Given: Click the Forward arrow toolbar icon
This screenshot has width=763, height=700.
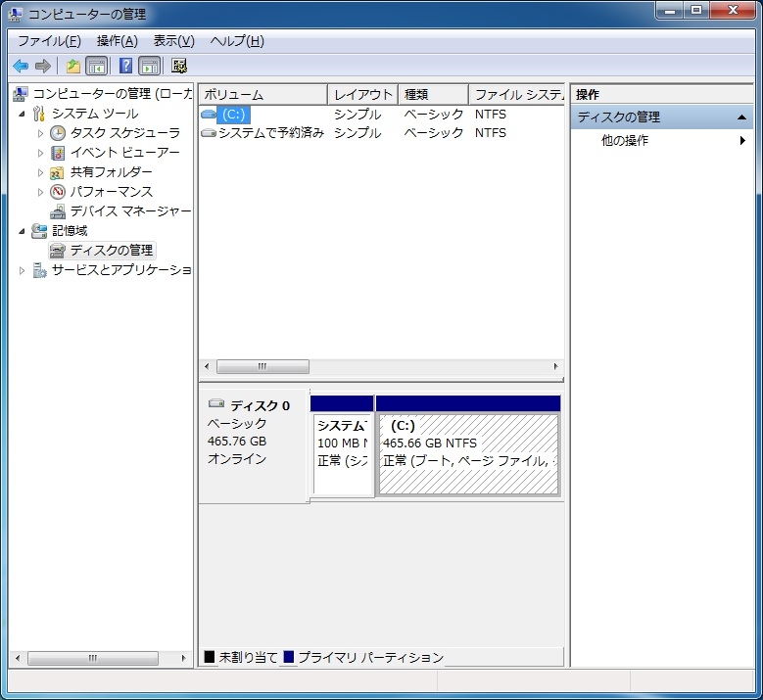Looking at the screenshot, I should (x=43, y=66).
